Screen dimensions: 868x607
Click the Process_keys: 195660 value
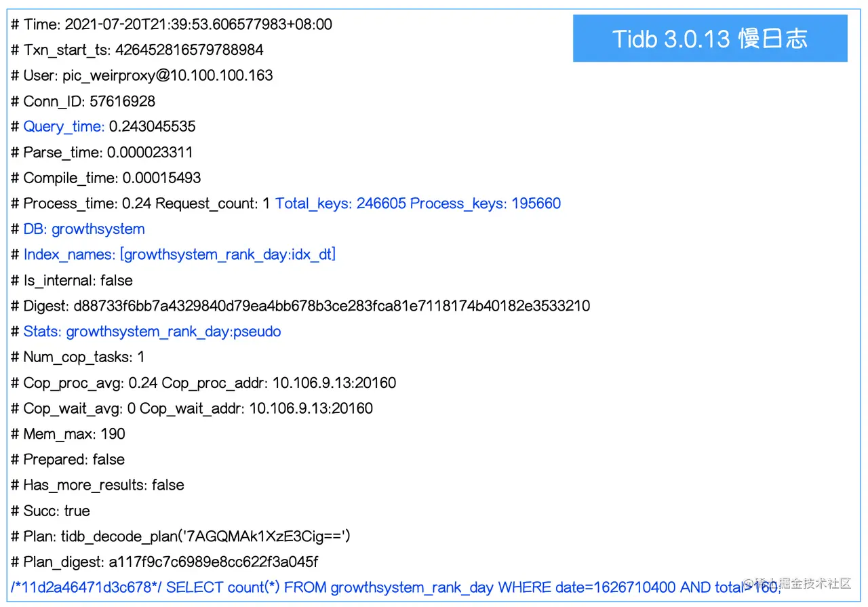coord(486,203)
